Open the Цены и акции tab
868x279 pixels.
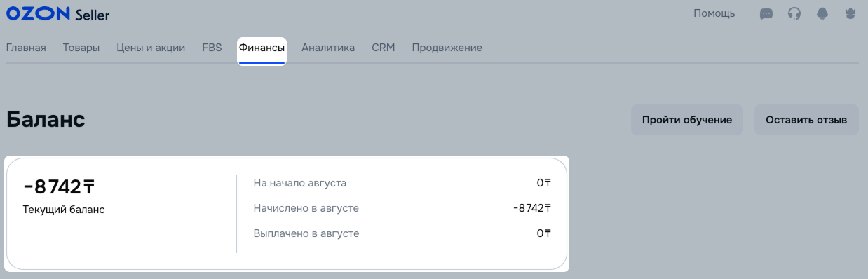[x=151, y=48]
